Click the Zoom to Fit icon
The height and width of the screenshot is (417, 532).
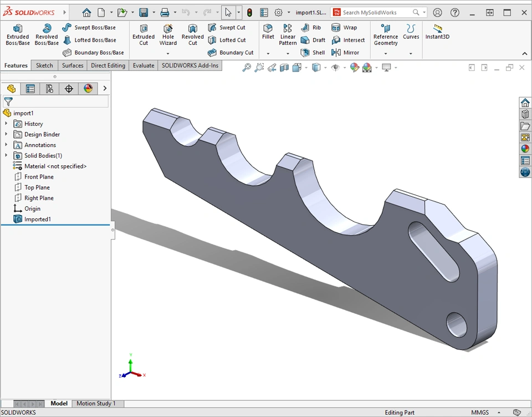(x=247, y=68)
